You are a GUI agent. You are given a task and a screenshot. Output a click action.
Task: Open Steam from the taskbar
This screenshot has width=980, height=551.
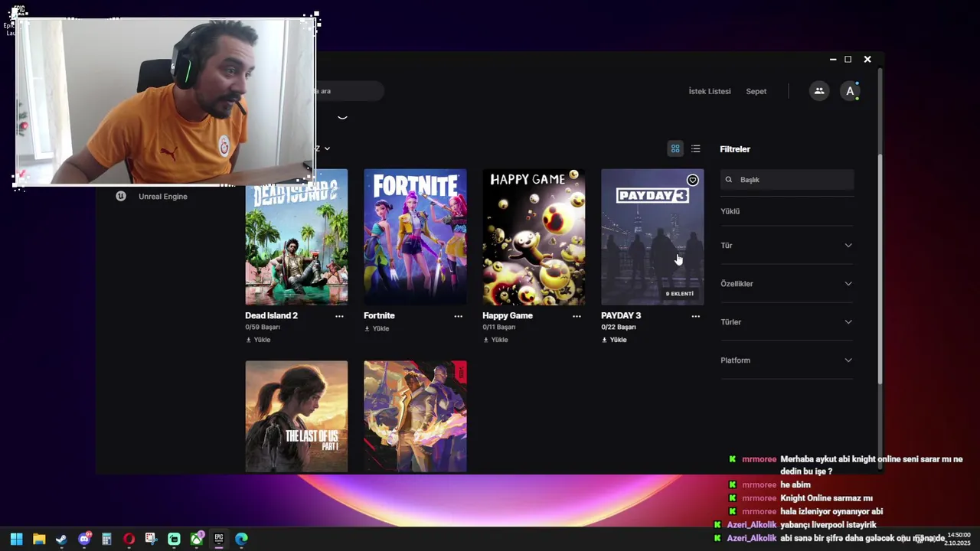click(x=61, y=539)
